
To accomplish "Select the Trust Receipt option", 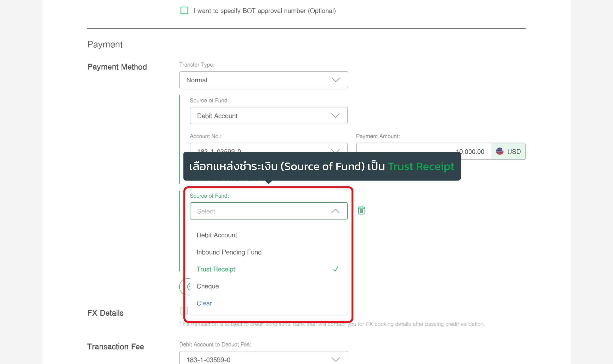I will (269, 269).
